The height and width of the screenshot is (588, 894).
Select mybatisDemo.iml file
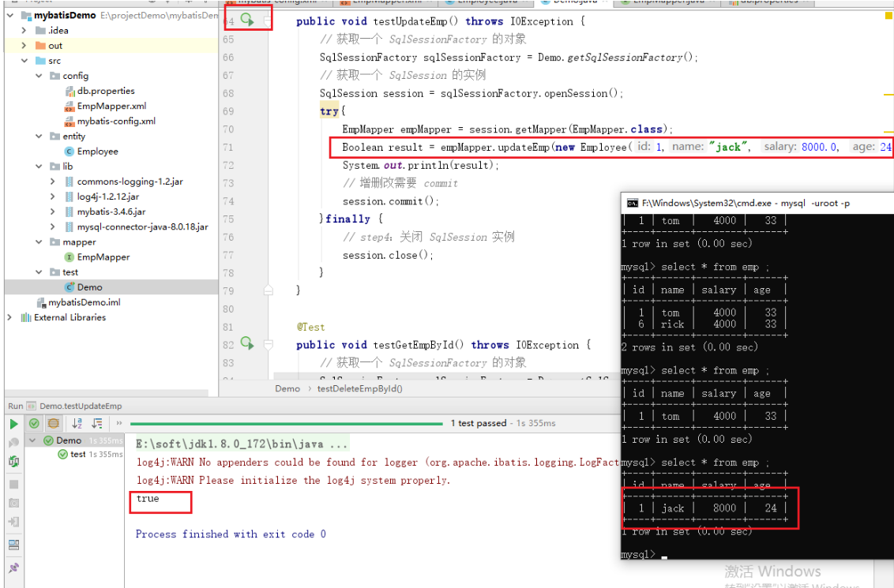(85, 302)
